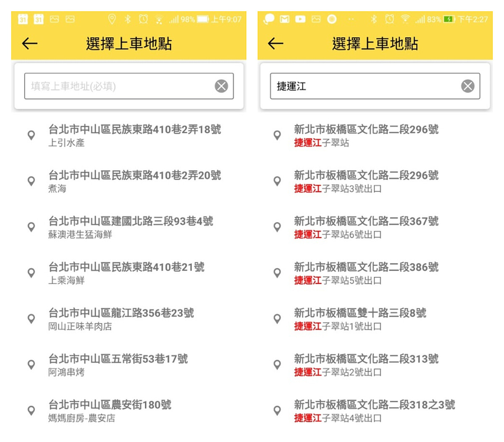The image size is (504, 442).
Task: Tap back arrow on right screen
Action: (276, 43)
